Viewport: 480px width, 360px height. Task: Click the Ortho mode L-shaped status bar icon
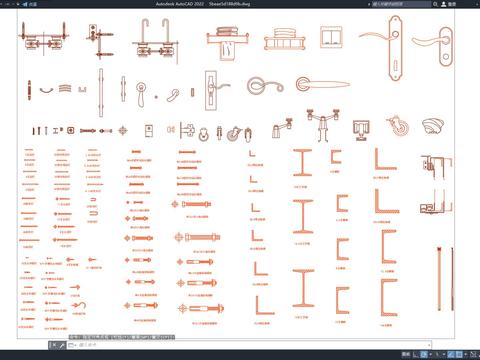415,354
